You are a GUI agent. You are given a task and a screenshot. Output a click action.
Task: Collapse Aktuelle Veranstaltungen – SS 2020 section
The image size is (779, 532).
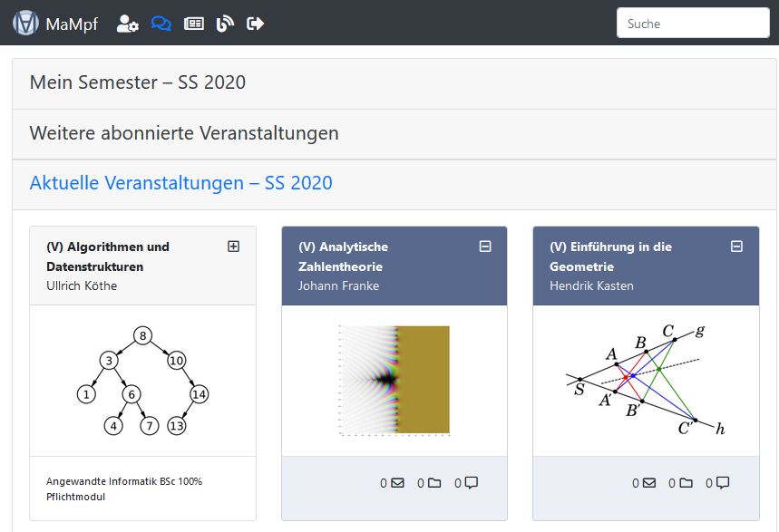(180, 183)
